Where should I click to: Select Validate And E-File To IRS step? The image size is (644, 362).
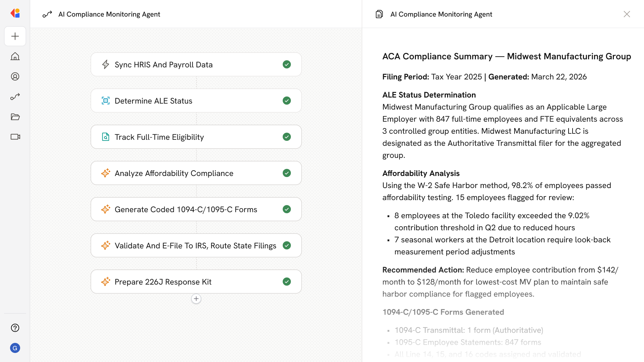tap(195, 245)
